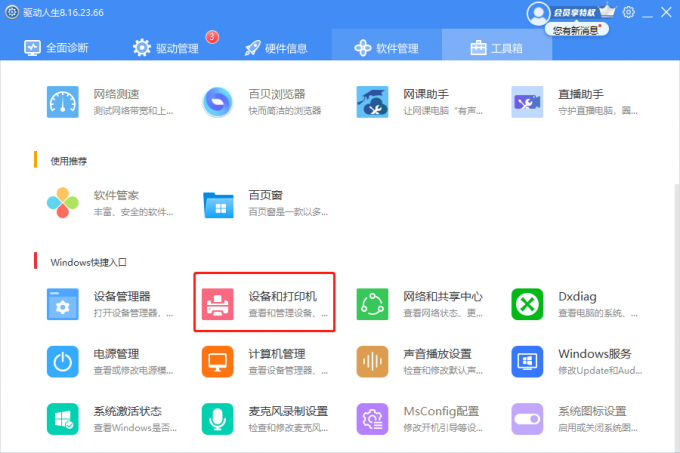Viewport: 680px width, 453px height.
Task: Click the Windows服务 label text
Action: (595, 354)
